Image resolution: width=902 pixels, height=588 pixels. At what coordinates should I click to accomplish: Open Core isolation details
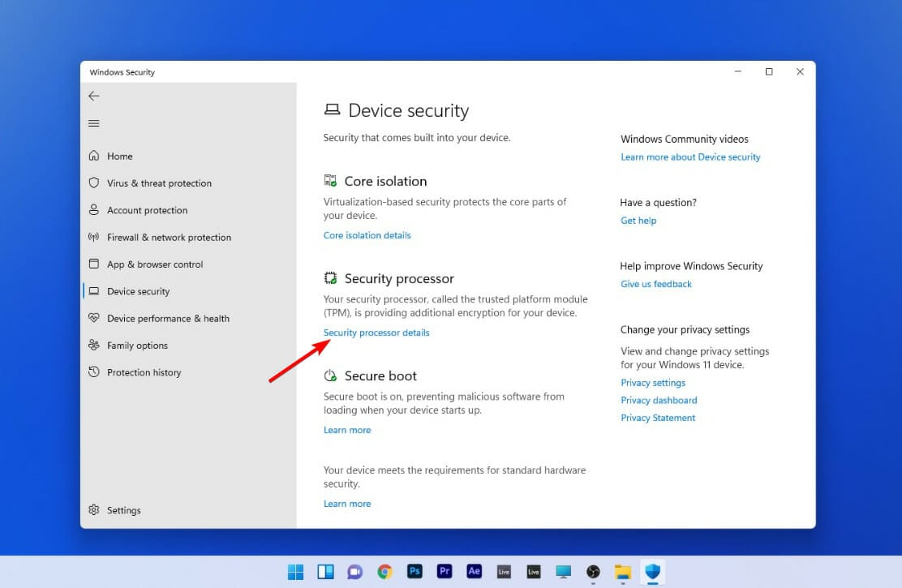pyautogui.click(x=367, y=235)
